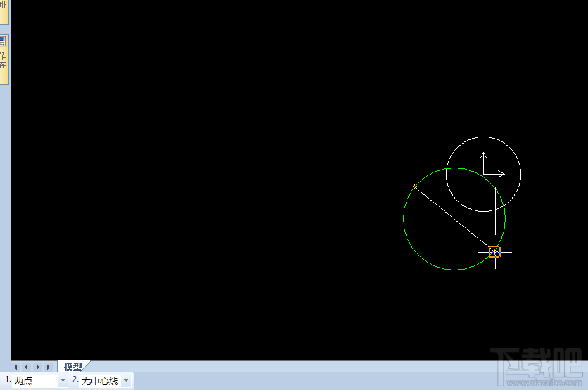This screenshot has height=390, width=588.
Task: Go to previous layout sheet arrow
Action: point(26,367)
